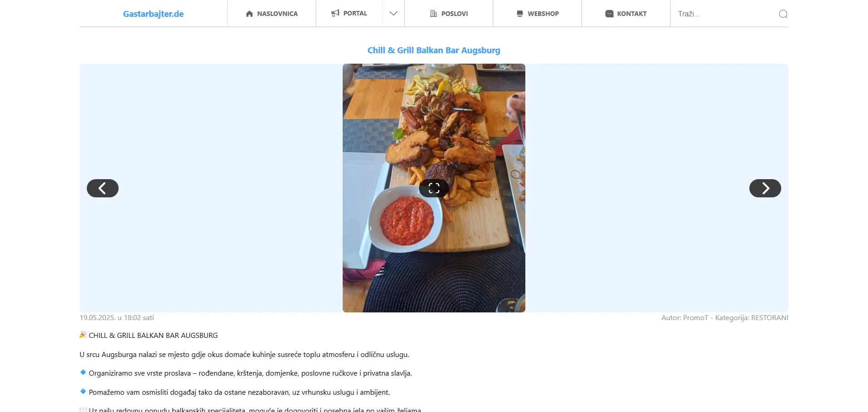The height and width of the screenshot is (412, 868).
Task: Click the Gastarbajter.de logo link
Action: click(154, 14)
